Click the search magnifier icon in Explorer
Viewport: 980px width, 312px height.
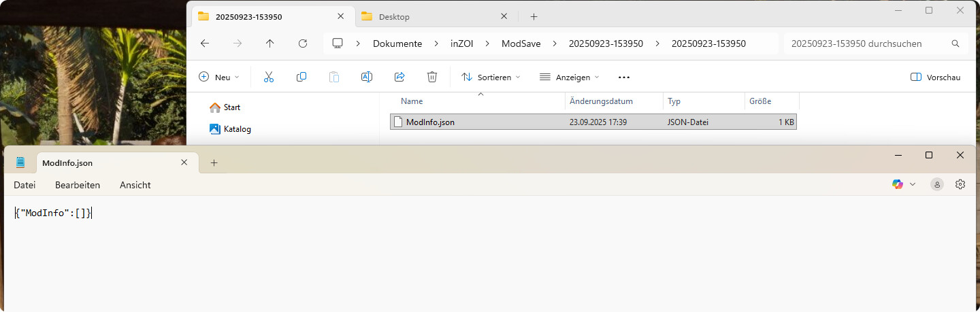955,44
